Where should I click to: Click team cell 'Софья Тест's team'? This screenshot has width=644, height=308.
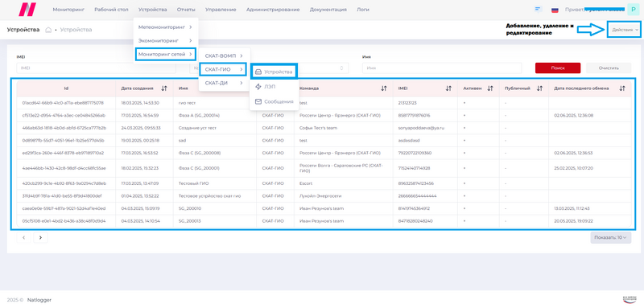coord(318,128)
